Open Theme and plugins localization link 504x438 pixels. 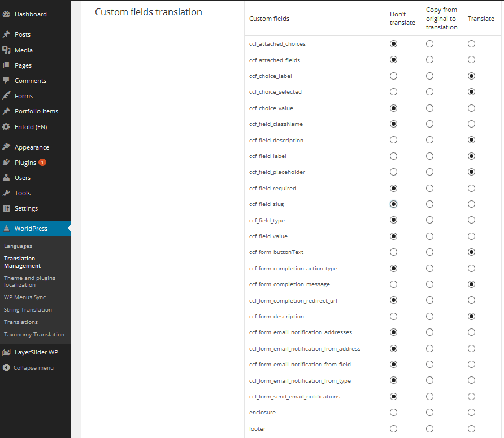tap(29, 281)
